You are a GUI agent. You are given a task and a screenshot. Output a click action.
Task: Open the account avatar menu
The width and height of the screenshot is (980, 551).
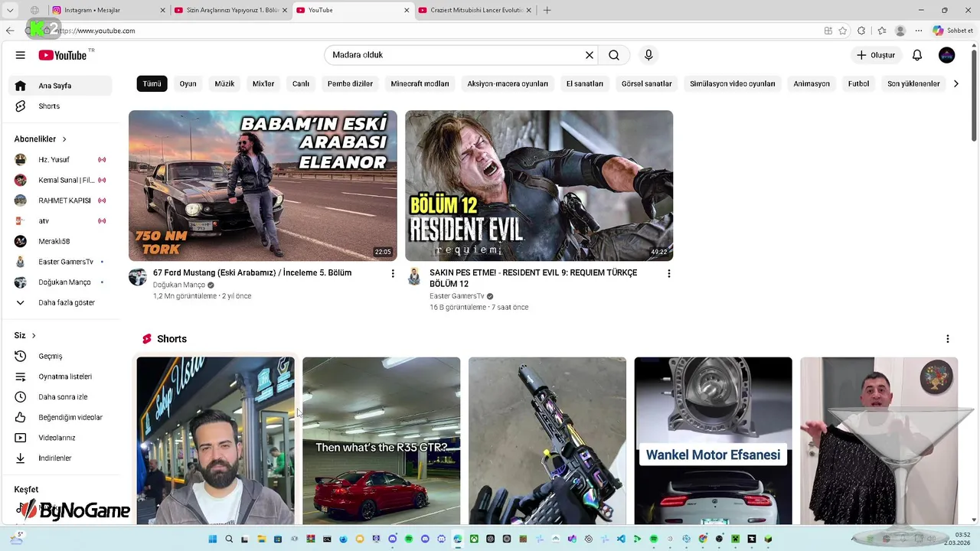pyautogui.click(x=947, y=55)
